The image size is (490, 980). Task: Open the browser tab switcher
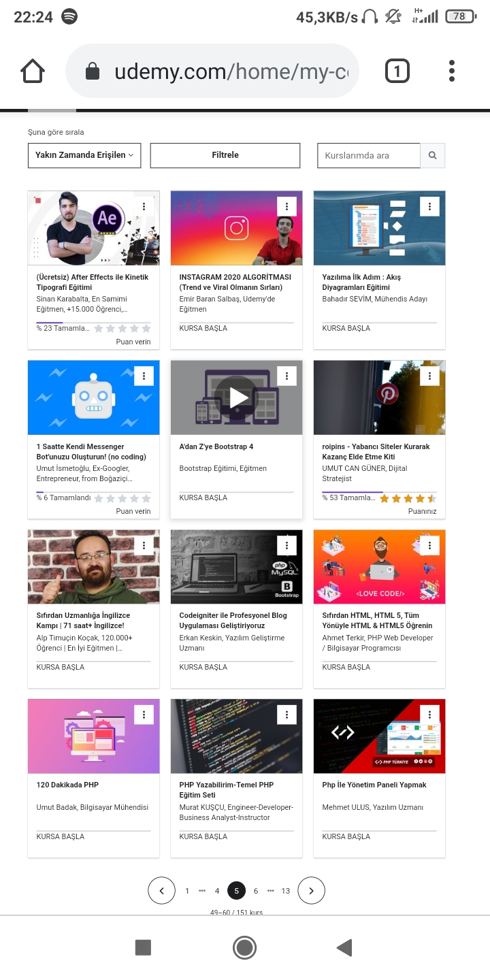pos(397,71)
